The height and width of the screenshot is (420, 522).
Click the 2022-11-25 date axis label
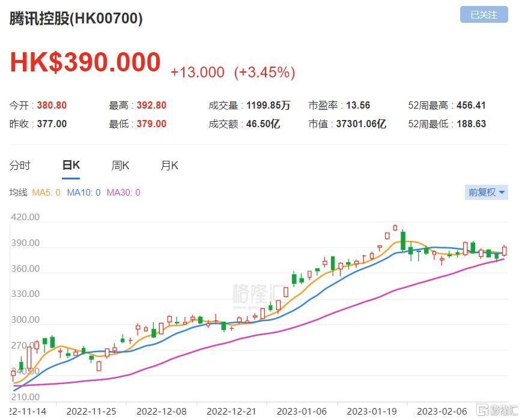point(91,412)
